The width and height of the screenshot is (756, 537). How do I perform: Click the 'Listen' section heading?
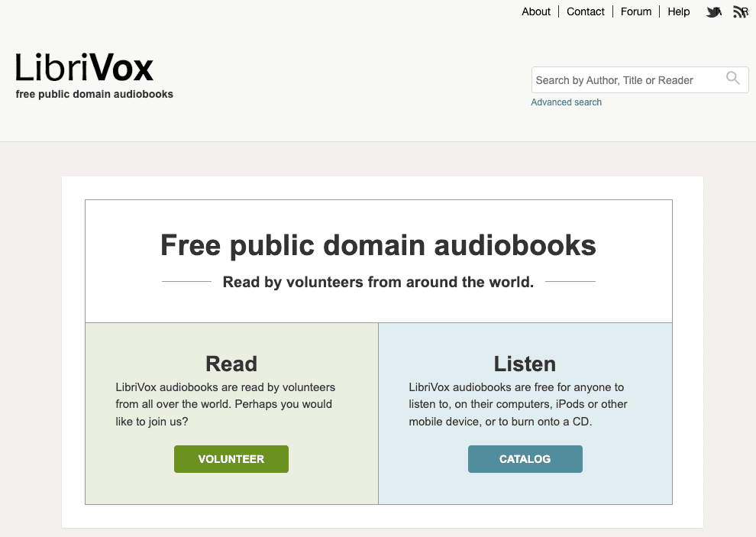(525, 364)
